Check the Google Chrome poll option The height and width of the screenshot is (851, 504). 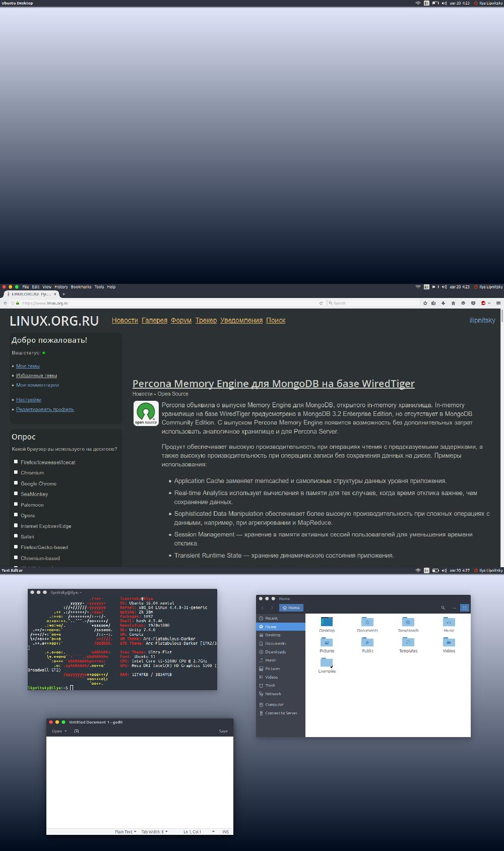pyautogui.click(x=16, y=482)
